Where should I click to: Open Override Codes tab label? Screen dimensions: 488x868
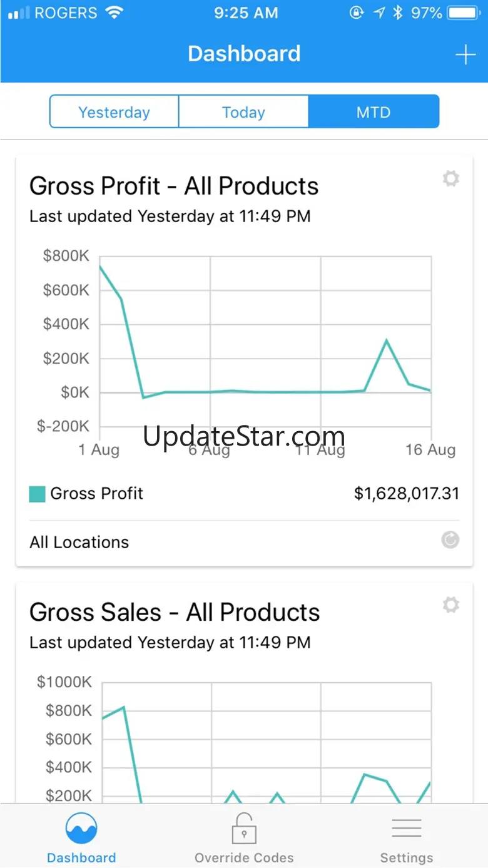[x=244, y=857]
